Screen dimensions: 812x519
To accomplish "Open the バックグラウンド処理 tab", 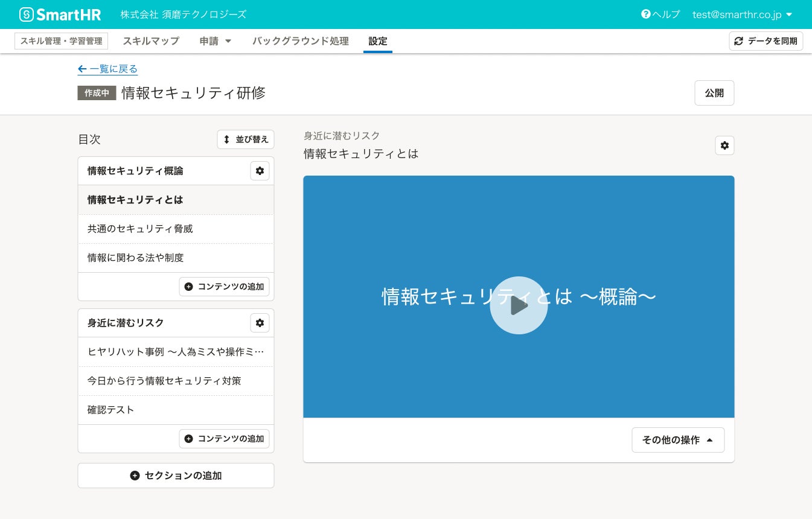I will [301, 41].
